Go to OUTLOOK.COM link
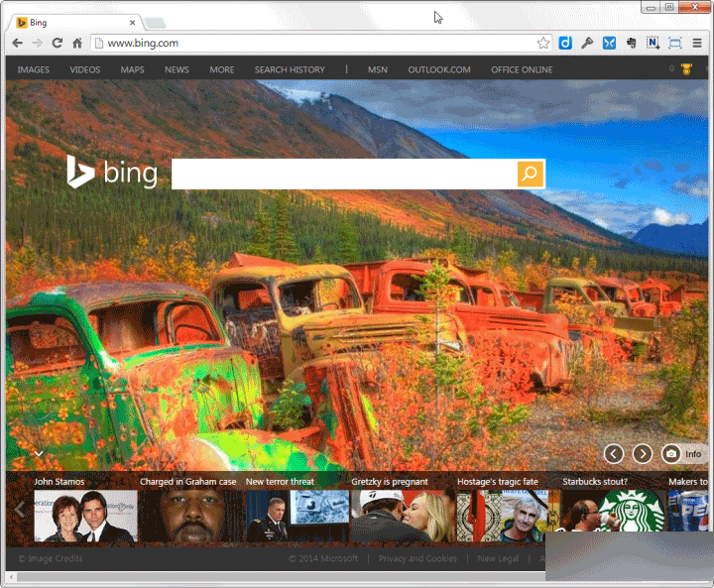This screenshot has width=714, height=588. [x=439, y=69]
